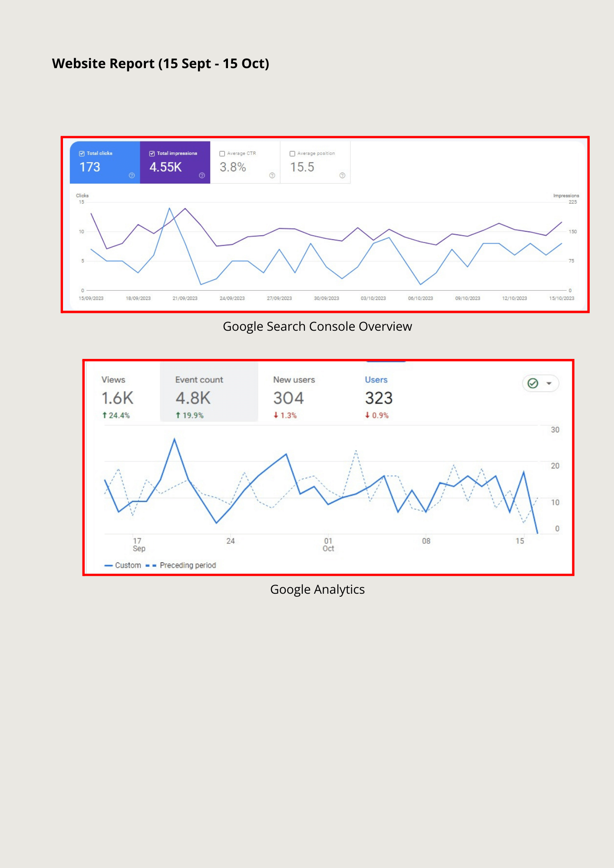
Task: Click the Preceding period legend entry
Action: (181, 565)
